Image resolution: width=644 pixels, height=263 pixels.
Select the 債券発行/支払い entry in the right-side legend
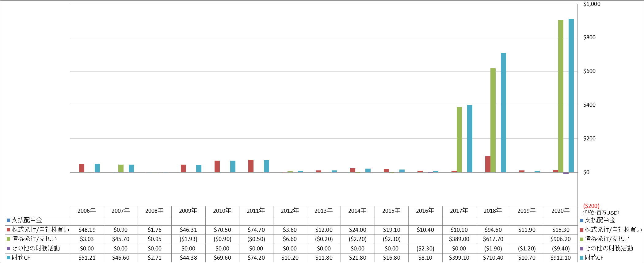click(605, 239)
